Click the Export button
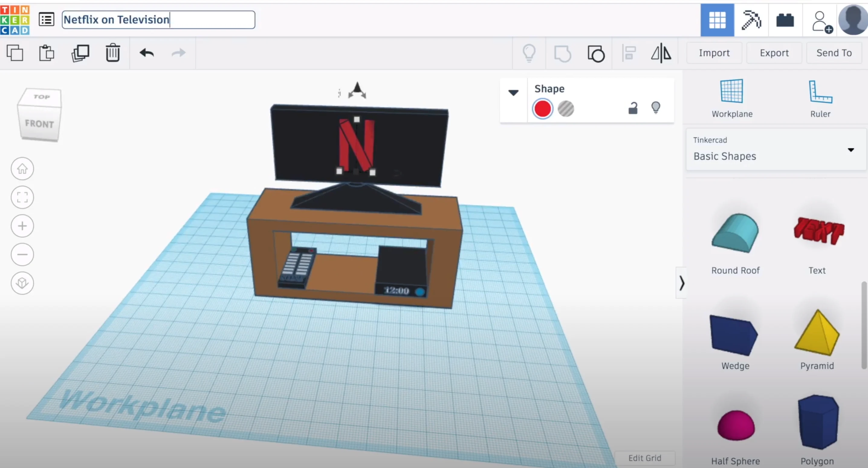 (774, 53)
